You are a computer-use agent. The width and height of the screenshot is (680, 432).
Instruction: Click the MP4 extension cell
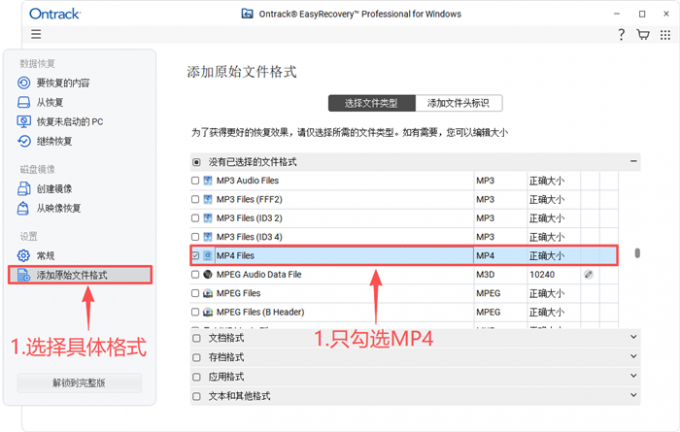(x=485, y=255)
